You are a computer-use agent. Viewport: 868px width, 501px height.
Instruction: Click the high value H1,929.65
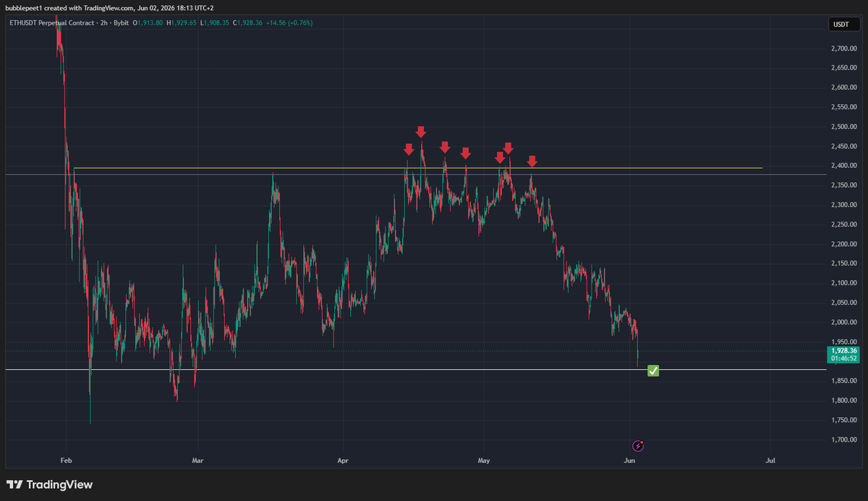pos(182,23)
